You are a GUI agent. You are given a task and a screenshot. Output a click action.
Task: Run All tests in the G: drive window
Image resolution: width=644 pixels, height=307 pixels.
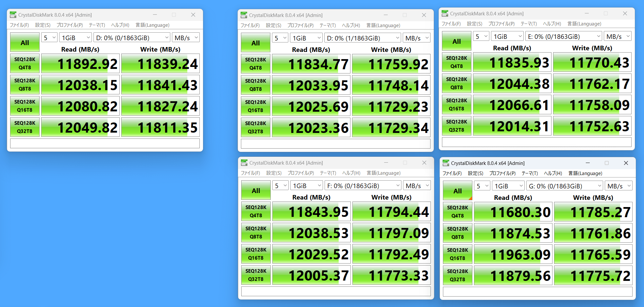457,191
